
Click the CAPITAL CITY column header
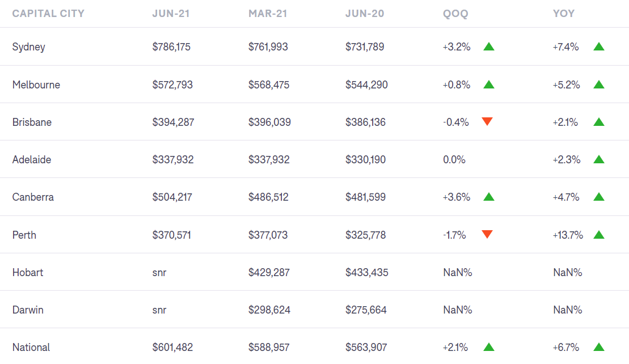[x=48, y=14]
